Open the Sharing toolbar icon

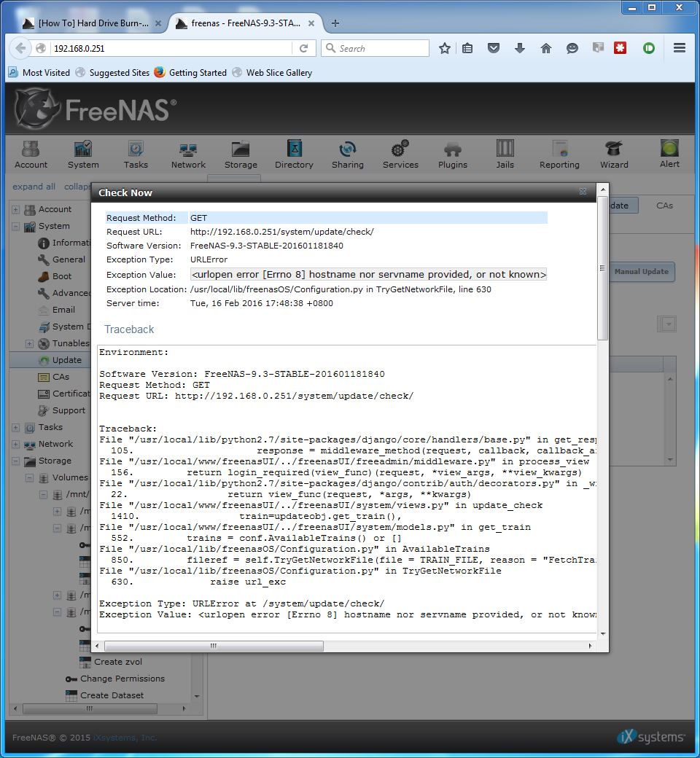pos(347,155)
